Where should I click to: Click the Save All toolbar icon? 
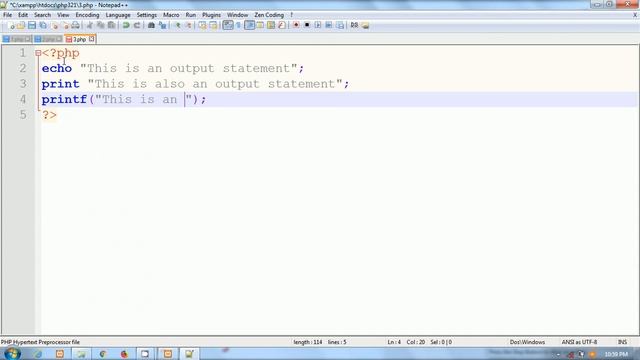point(43,25)
